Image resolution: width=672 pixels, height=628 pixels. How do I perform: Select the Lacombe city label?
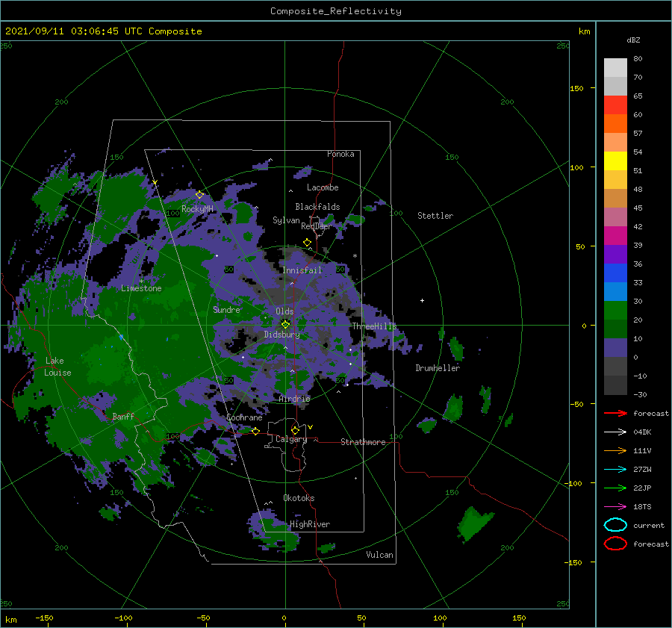click(x=323, y=187)
